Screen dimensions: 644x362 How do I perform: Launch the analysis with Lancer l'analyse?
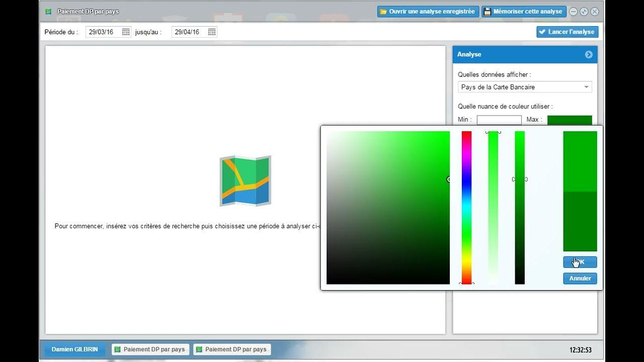point(567,32)
